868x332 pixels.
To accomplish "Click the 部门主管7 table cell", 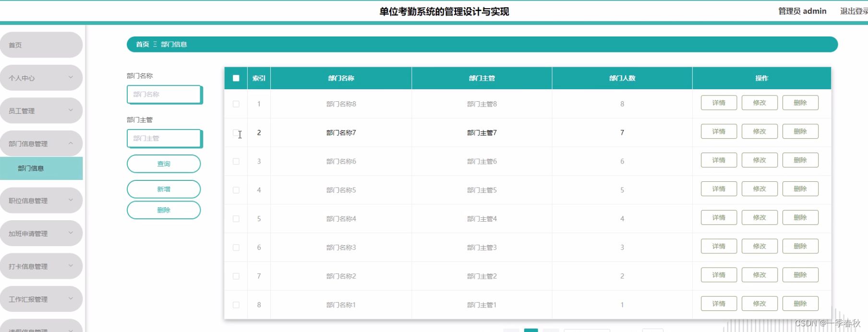I will 482,133.
